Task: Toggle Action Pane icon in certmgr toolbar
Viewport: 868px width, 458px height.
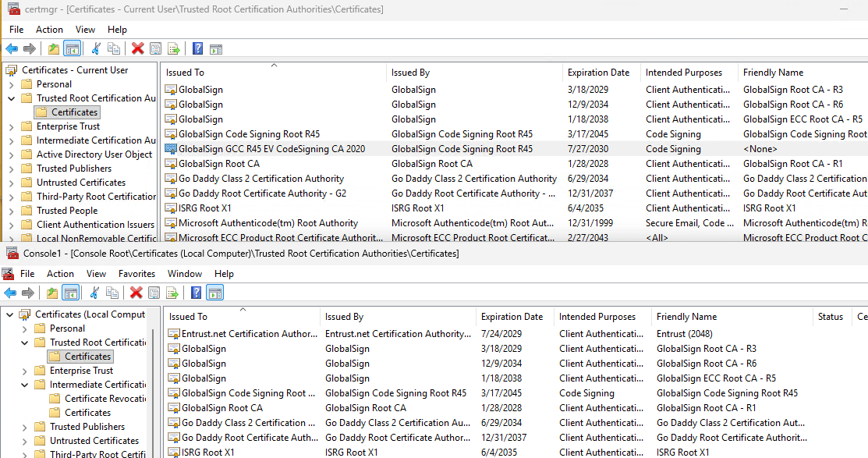Action: click(x=216, y=48)
